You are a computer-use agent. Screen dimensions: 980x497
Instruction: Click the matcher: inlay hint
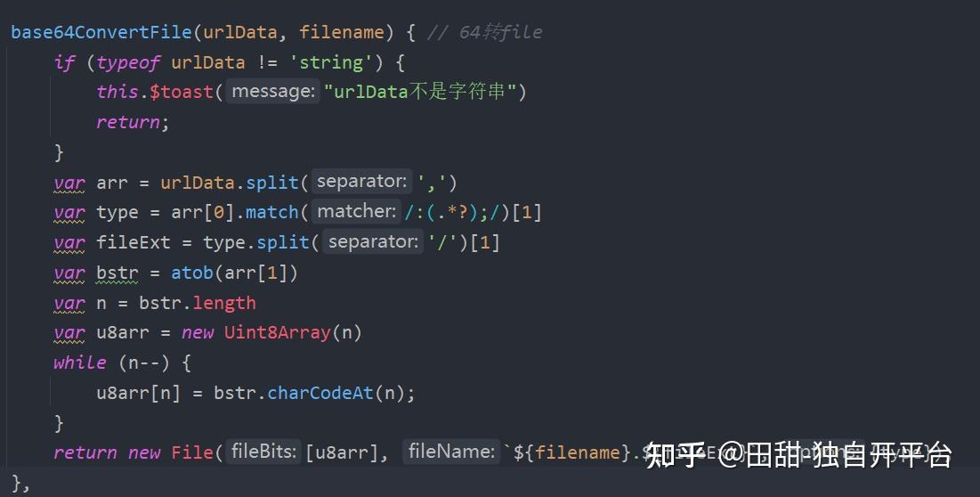(356, 211)
